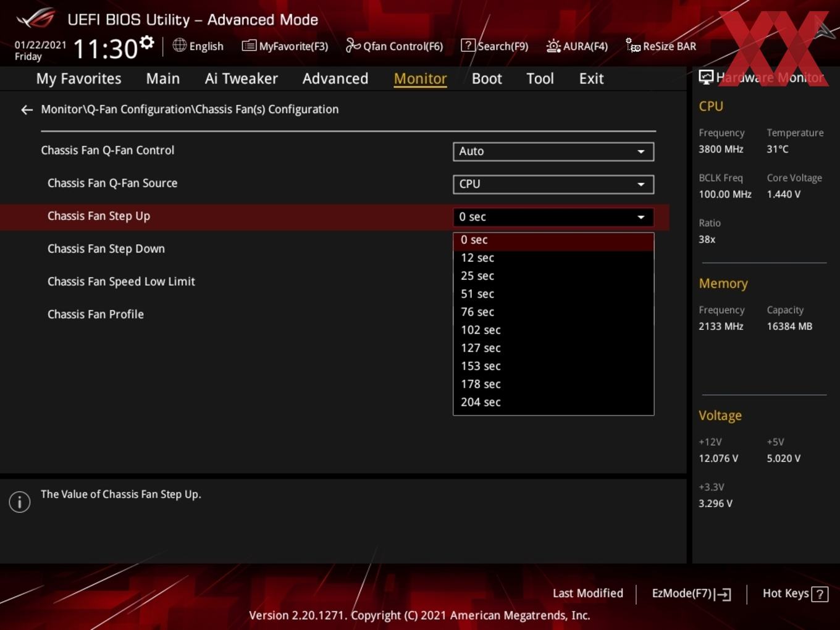Click Last Modified button
Image resolution: width=840 pixels, height=630 pixels.
click(588, 594)
